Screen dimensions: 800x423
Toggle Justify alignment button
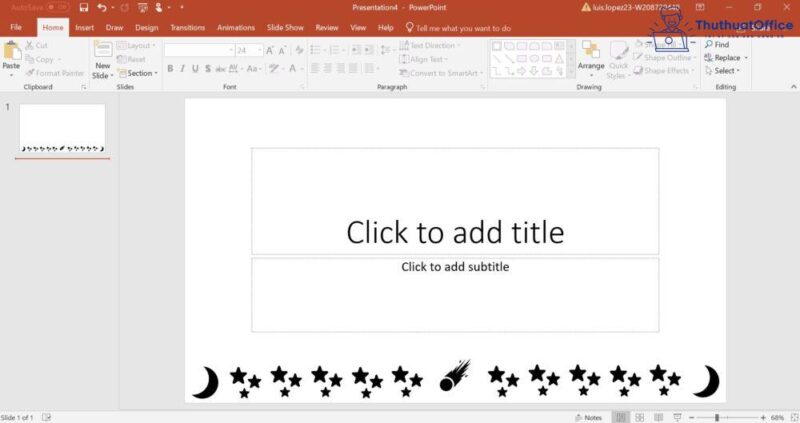click(x=353, y=68)
